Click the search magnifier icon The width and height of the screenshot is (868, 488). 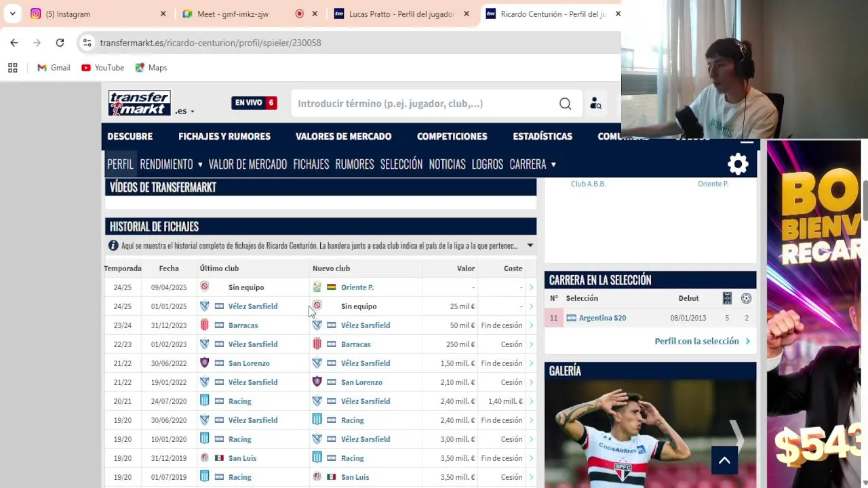[565, 104]
